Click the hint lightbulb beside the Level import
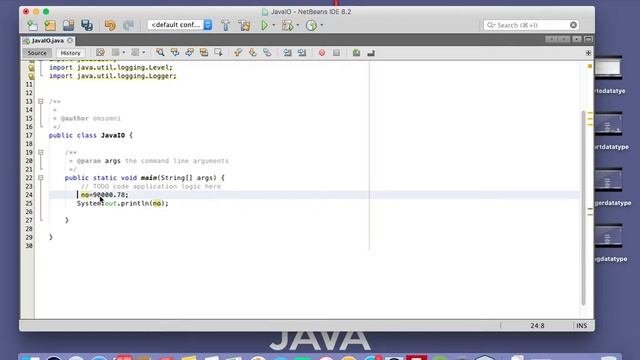Screen dimensions: 640x360 31,67
